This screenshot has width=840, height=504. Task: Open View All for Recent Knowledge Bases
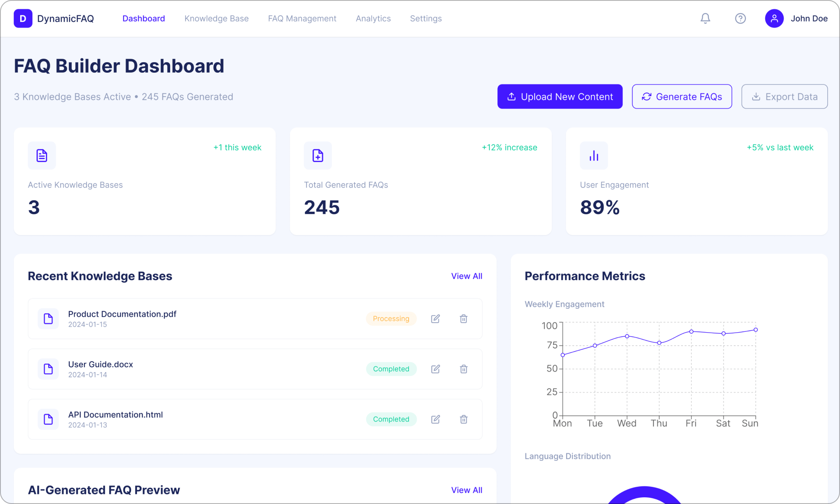(x=467, y=276)
